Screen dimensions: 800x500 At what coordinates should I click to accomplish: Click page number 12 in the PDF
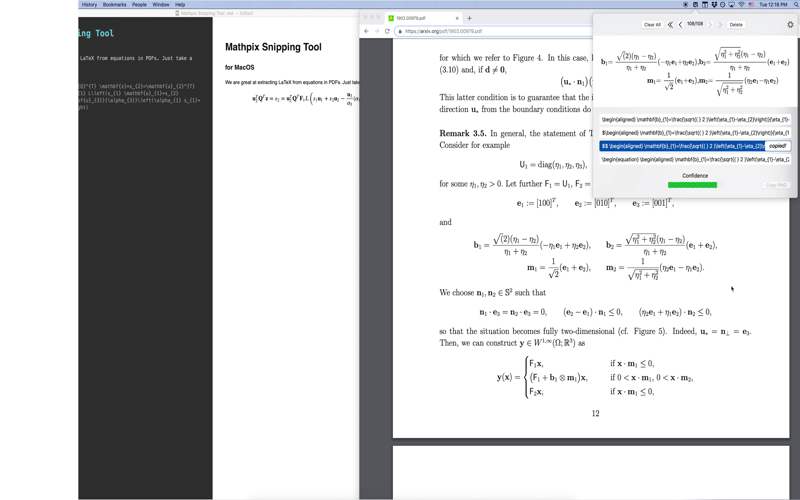pos(595,413)
